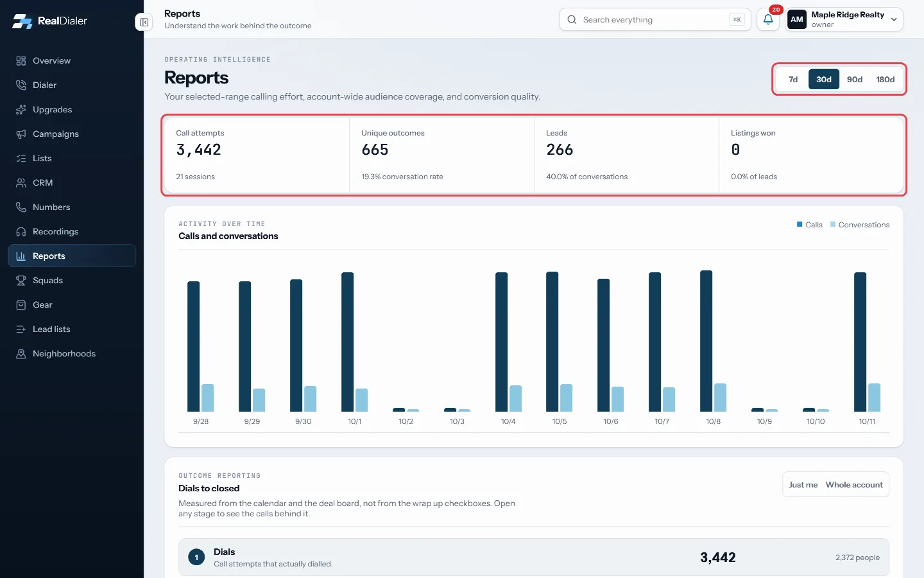This screenshot has height=578, width=924.
Task: Click the Dialer phone icon
Action: (x=21, y=85)
